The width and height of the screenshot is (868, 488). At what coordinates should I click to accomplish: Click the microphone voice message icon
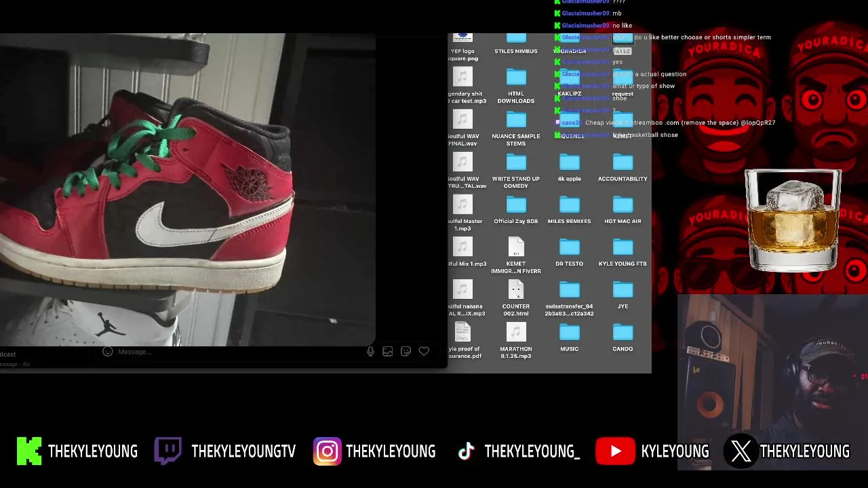pyautogui.click(x=370, y=351)
